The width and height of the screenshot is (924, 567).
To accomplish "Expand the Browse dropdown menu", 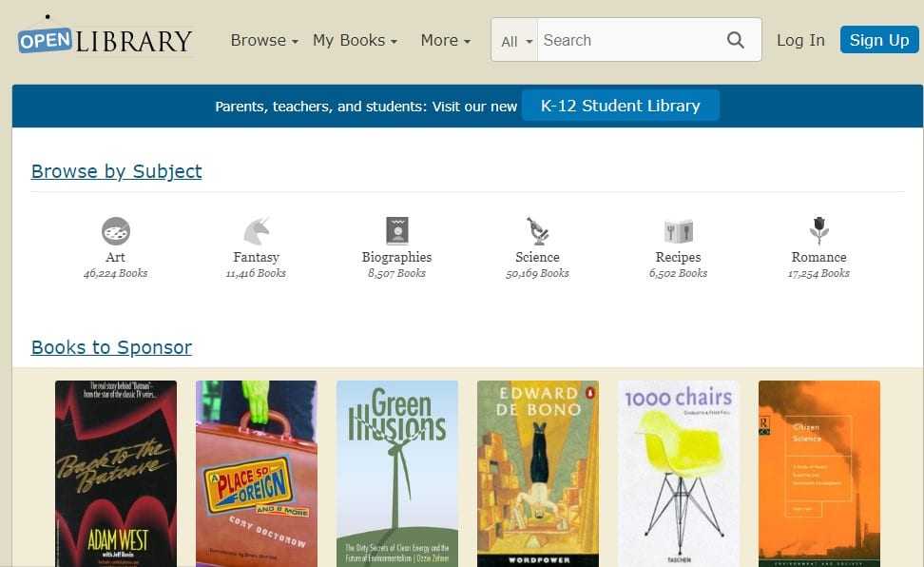I will coord(264,40).
